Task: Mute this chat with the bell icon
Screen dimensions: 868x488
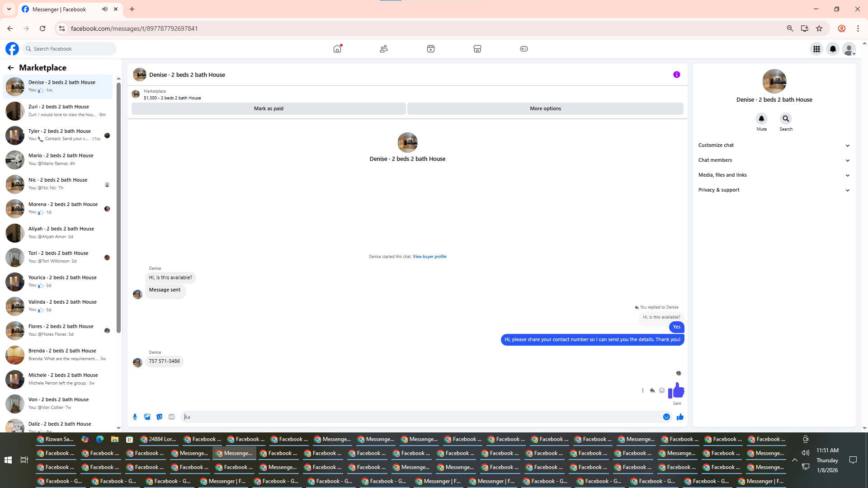Action: [x=761, y=119]
